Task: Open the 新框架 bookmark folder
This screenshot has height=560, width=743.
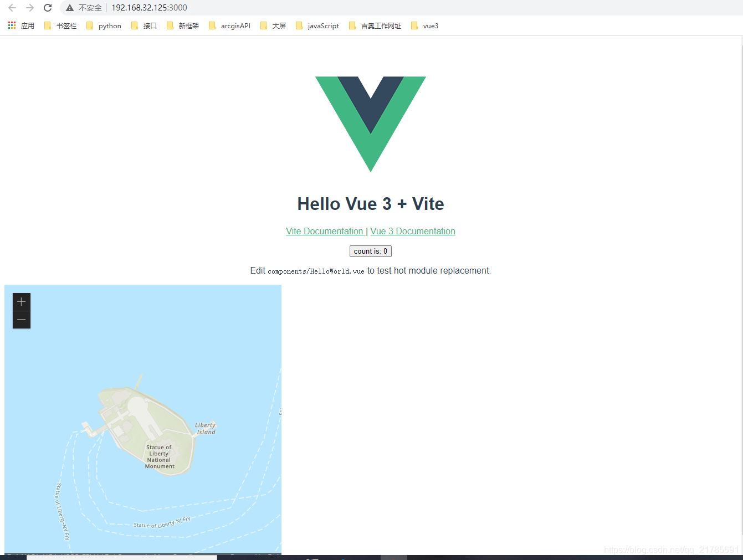Action: pyautogui.click(x=183, y=25)
